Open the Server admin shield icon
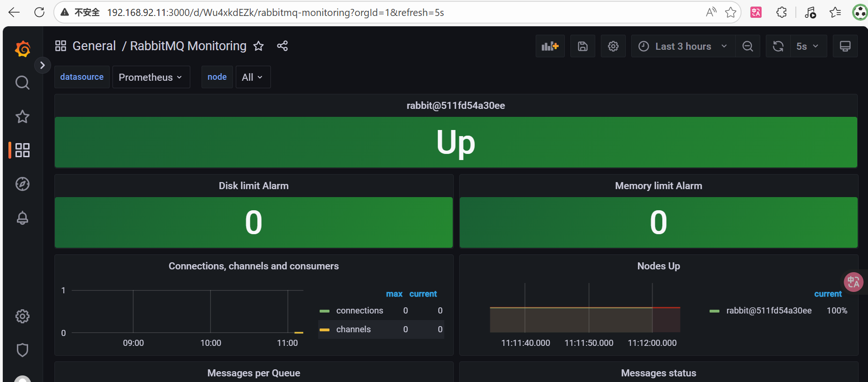 pyautogui.click(x=22, y=350)
